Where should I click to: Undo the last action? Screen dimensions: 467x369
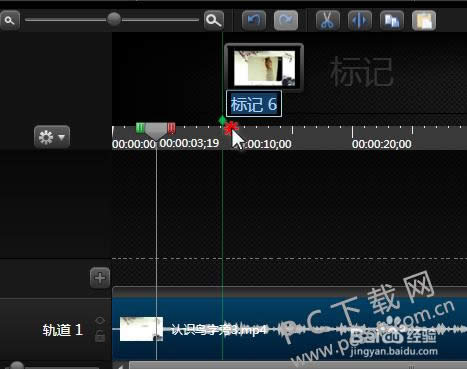pos(254,20)
